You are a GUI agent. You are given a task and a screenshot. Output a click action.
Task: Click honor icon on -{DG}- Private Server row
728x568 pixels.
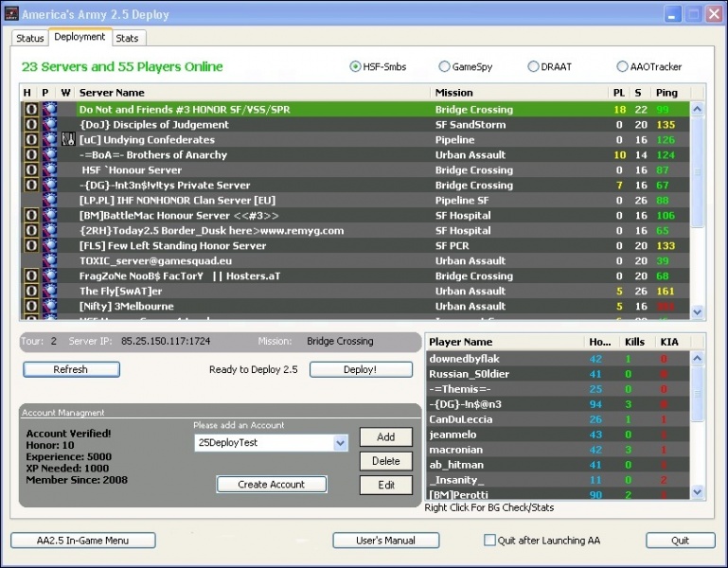point(31,185)
